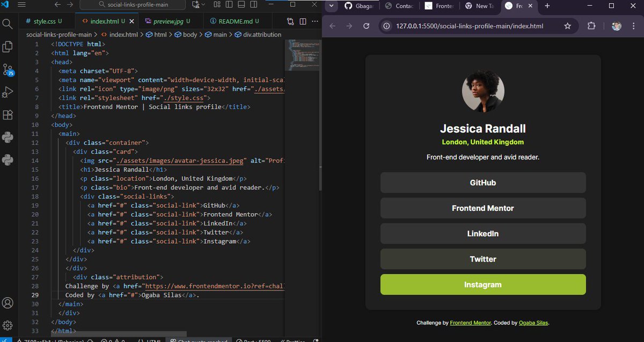Image resolution: width=644 pixels, height=342 pixels.
Task: Click the Chrome address bar URL
Action: click(x=469, y=26)
